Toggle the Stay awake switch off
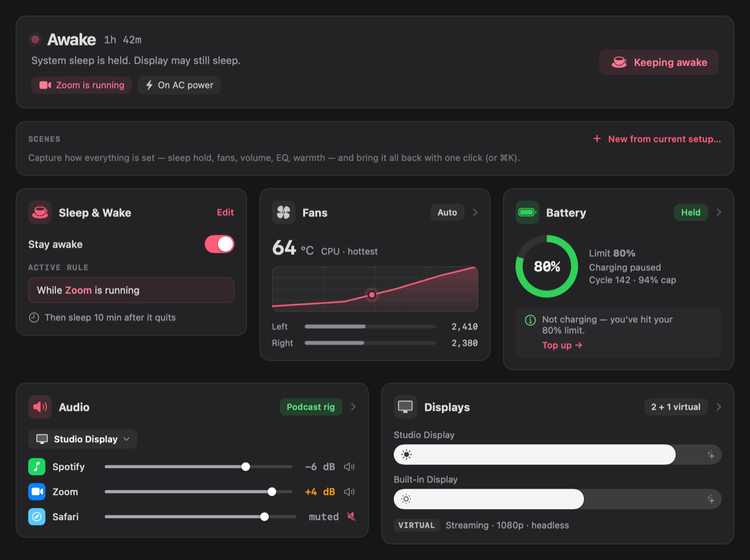The image size is (750, 560). coord(220,244)
